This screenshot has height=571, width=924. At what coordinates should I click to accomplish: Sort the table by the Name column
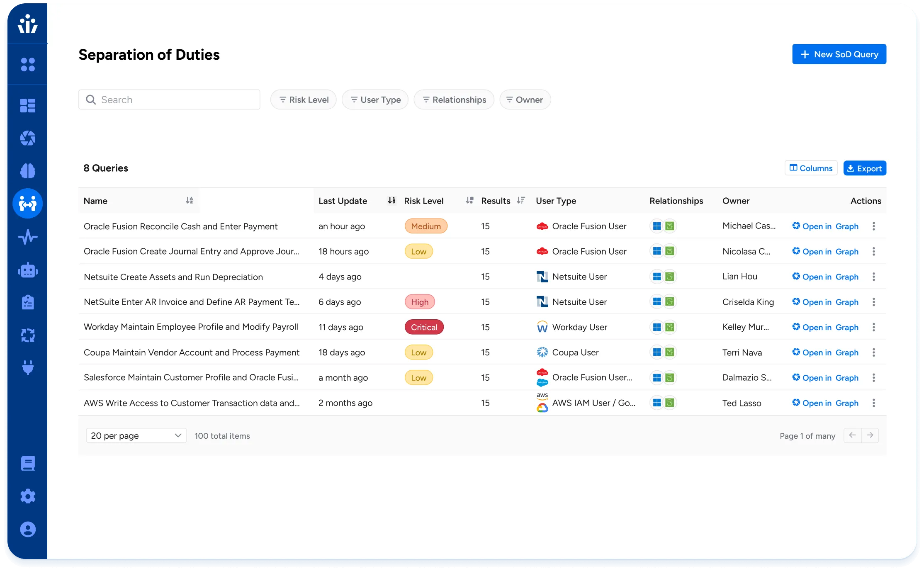click(189, 201)
